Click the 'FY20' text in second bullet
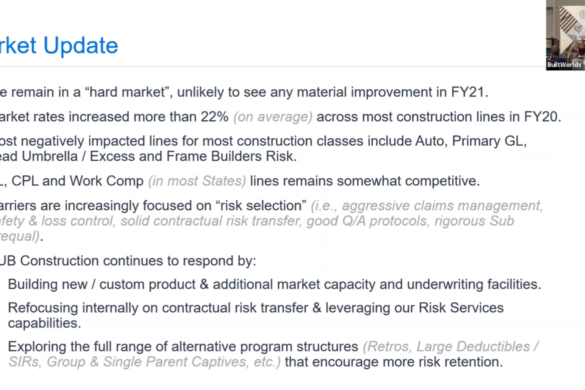This screenshot has width=585, height=390. (x=542, y=117)
